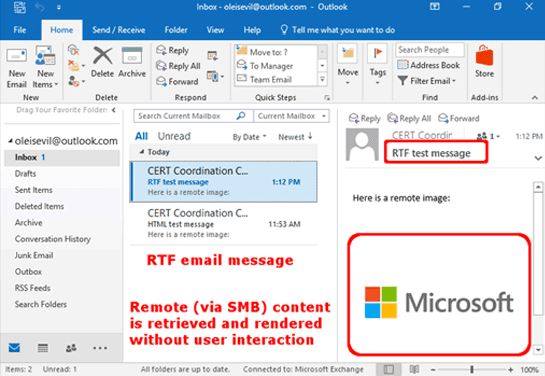Open the By Date sort dropdown
Screen dimensions: 545x376
(249, 137)
